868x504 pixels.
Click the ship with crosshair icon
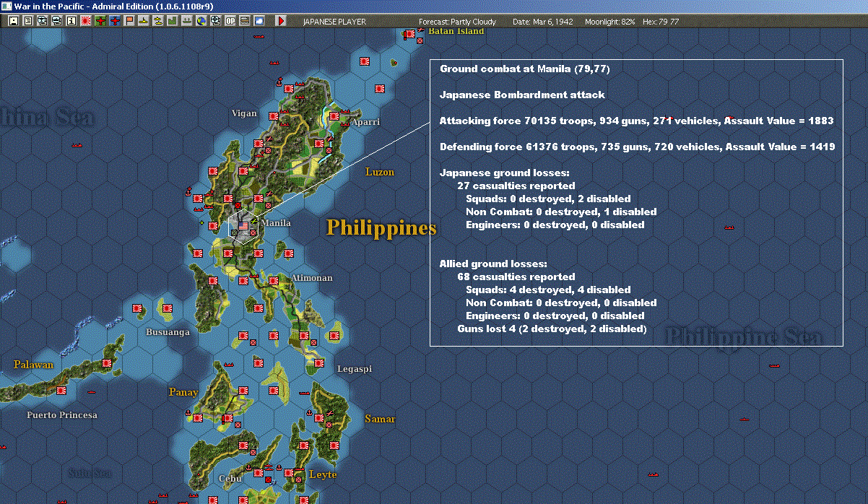point(215,21)
